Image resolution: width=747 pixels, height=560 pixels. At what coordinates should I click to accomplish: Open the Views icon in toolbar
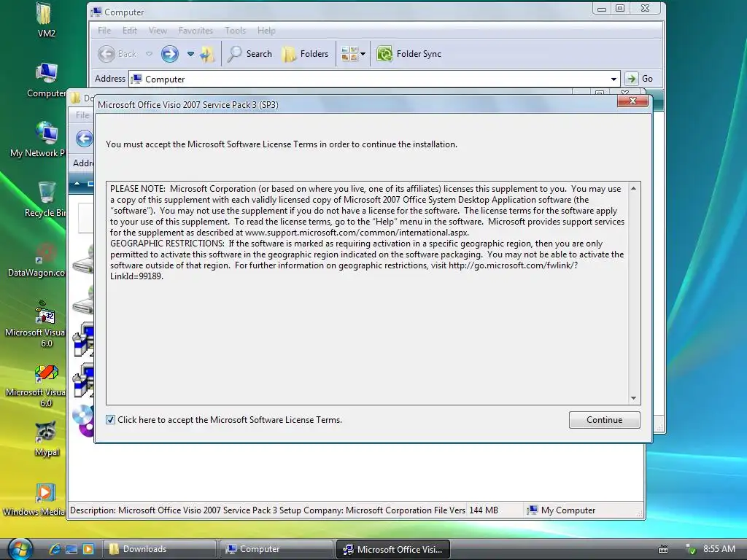(349, 54)
